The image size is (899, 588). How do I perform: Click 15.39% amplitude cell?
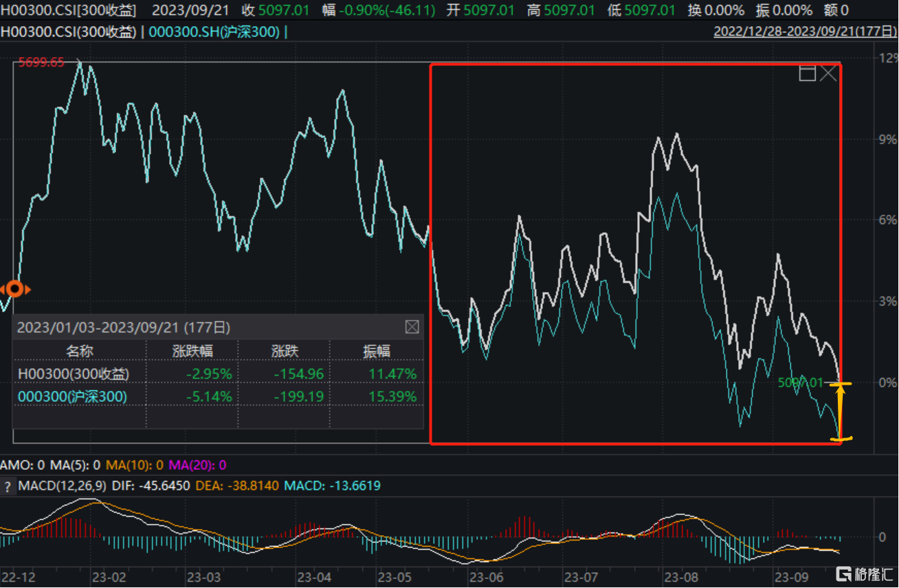point(394,396)
